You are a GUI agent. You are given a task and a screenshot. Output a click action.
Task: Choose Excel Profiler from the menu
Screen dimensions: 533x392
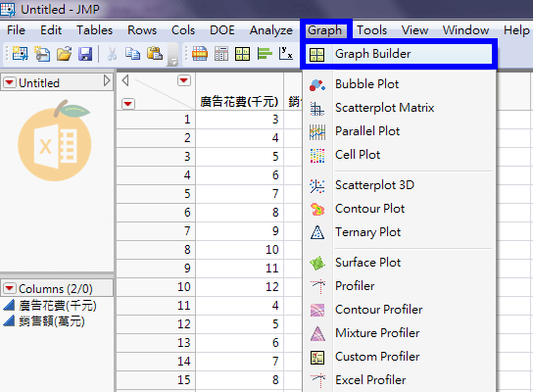(x=370, y=380)
